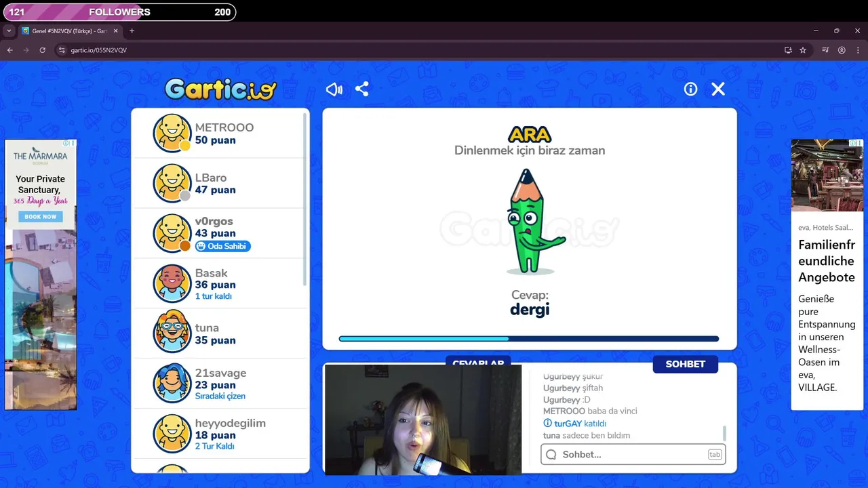Screen dimensions: 868x488
Task: Click the followers goal progress bar
Action: coord(119,12)
